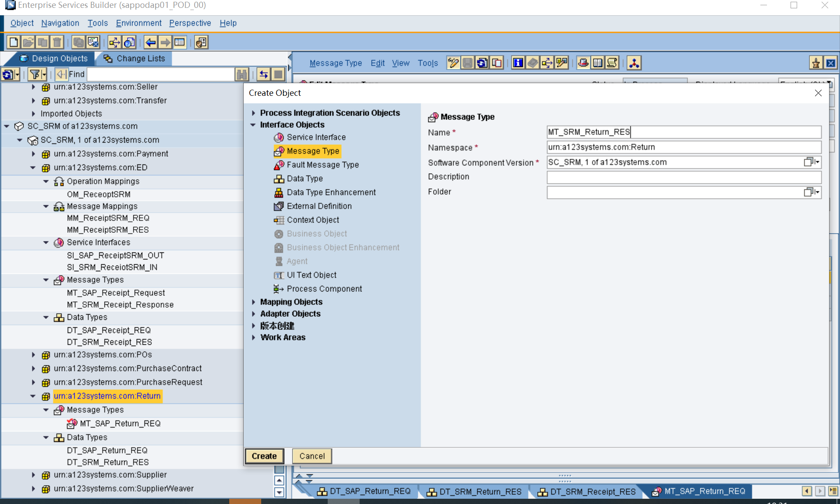
Task: Click the dependency network graph icon
Action: click(634, 63)
